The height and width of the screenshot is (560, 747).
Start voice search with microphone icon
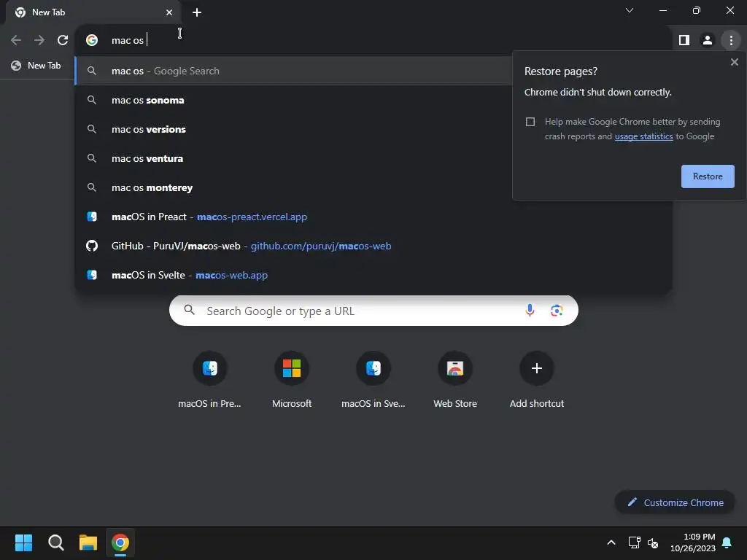(530, 311)
